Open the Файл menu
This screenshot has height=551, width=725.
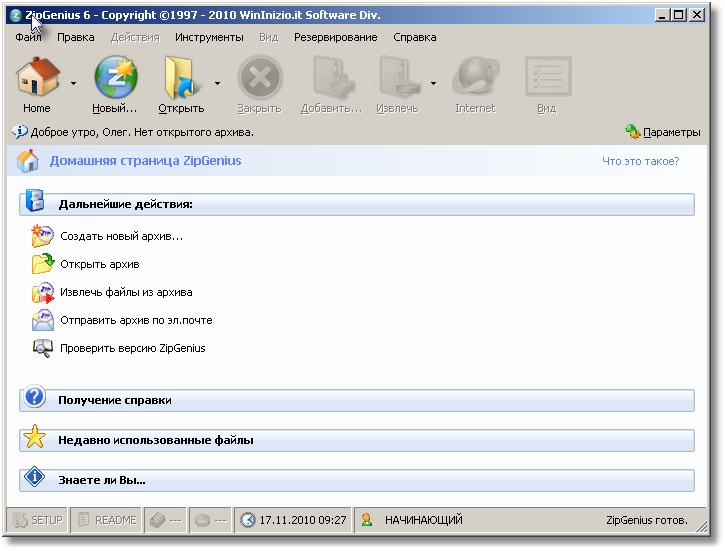point(28,37)
